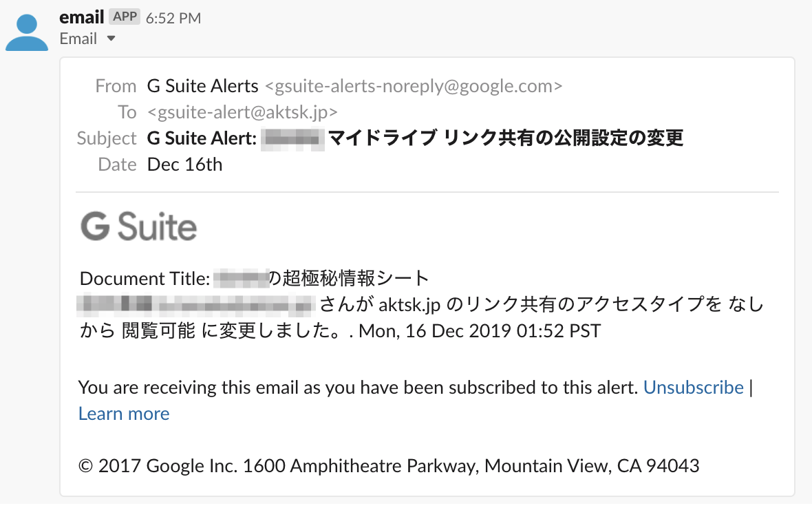Click the gsuite-alert@aktsk.jp recipient address

tap(242, 112)
